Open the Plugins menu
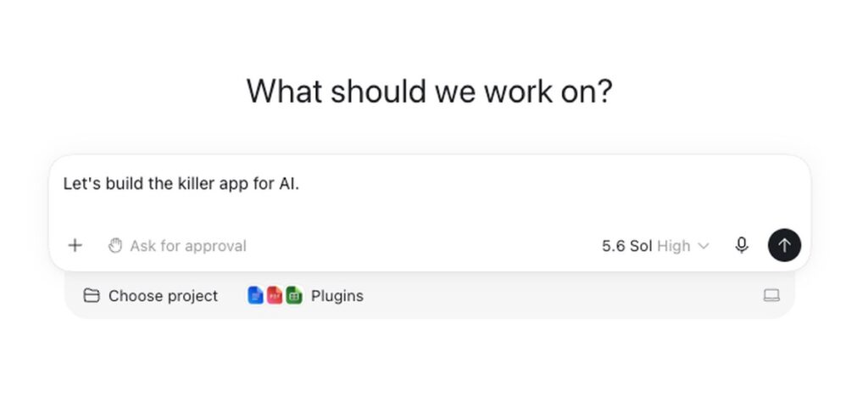Screen dimensions: 868x419 click(x=305, y=296)
